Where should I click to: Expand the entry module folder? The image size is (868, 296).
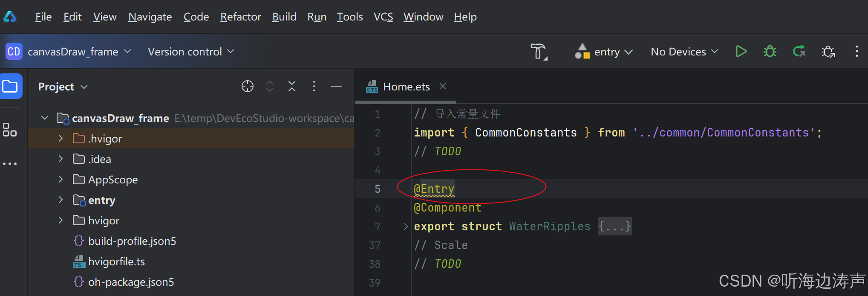coord(61,200)
